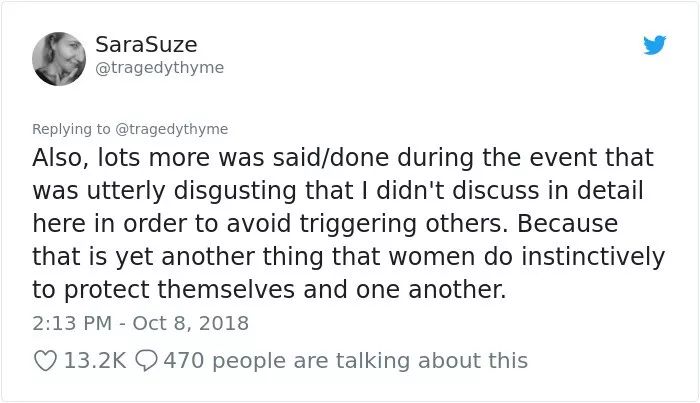Click the SaraSuze display name
This screenshot has width=700, height=403.
146,44
